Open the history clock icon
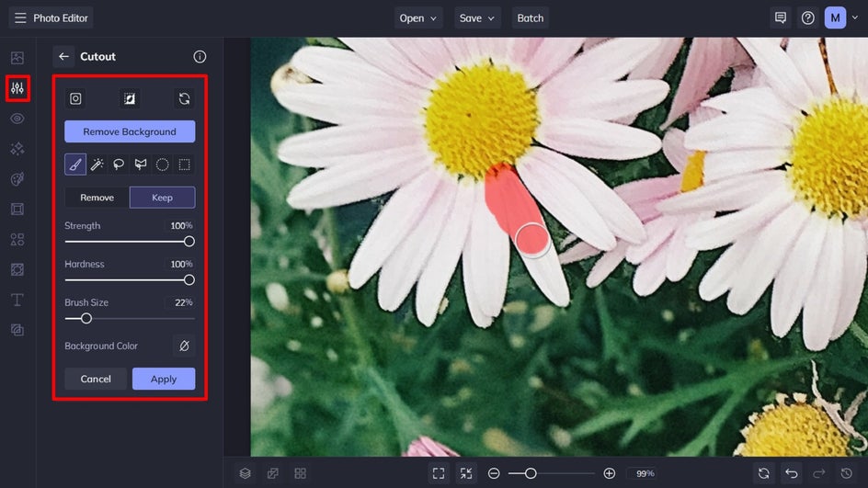Viewport: 868px width, 488px height. (847, 473)
